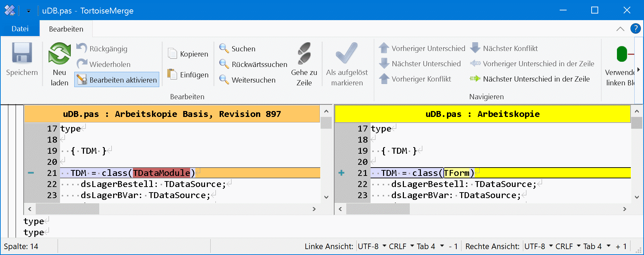This screenshot has width=644, height=255.
Task: Open the Datei menu tab
Action: [x=20, y=29]
